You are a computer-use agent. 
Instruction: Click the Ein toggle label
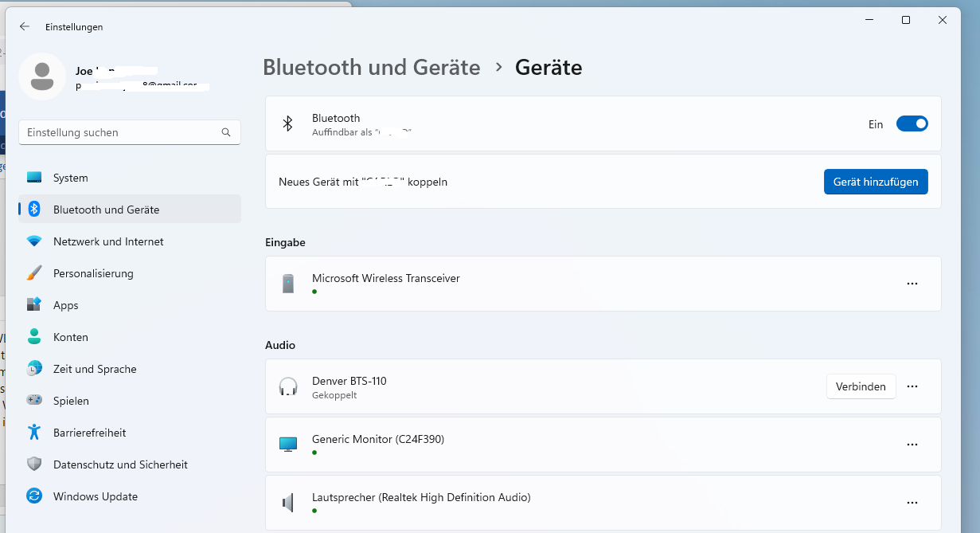tap(876, 124)
